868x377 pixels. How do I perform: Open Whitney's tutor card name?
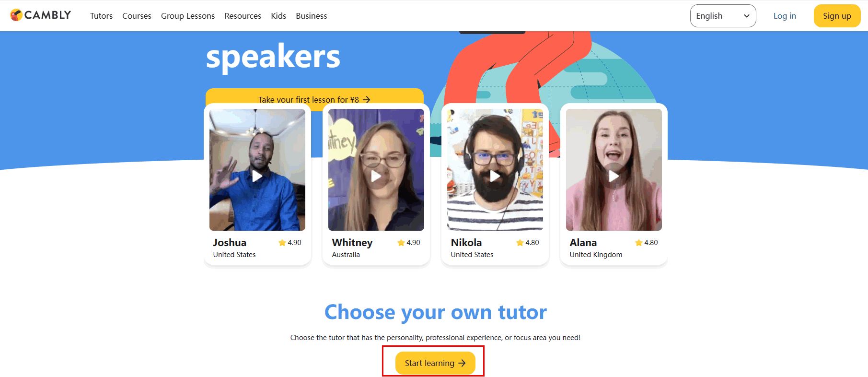[352, 243]
